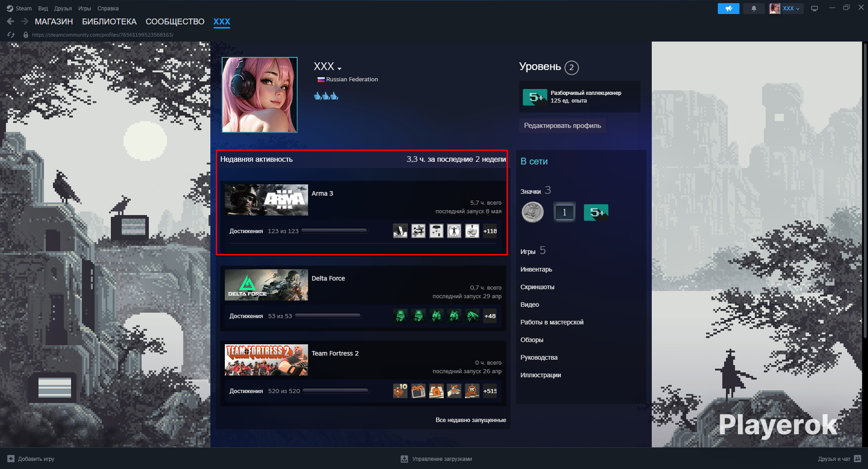868x469 pixels.
Task: Open the '5+' badge in the Значки row
Action: pos(596,212)
